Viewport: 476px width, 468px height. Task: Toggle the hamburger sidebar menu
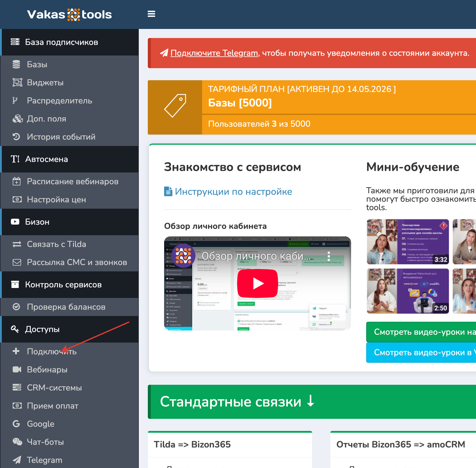click(151, 14)
